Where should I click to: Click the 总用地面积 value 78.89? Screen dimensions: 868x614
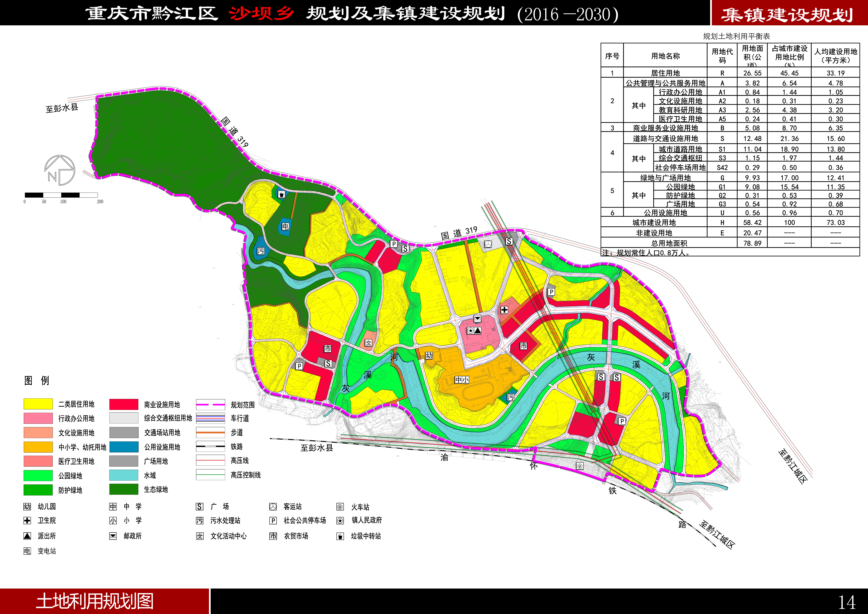coord(752,243)
